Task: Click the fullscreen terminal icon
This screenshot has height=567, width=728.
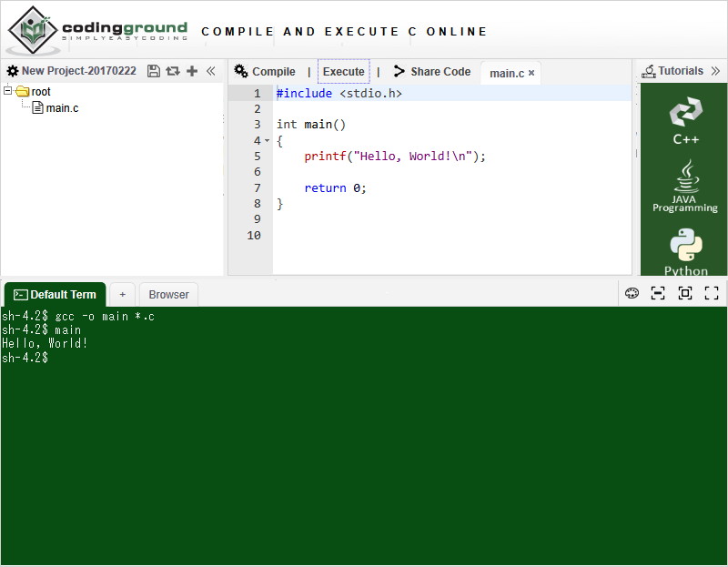Action: [x=712, y=293]
